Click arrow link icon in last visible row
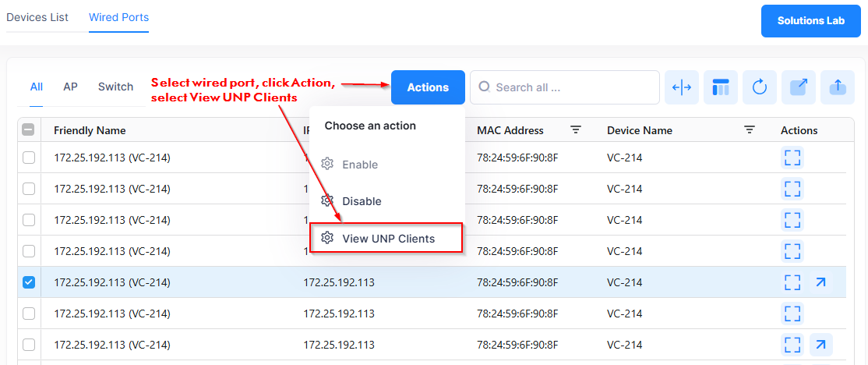 tap(820, 344)
